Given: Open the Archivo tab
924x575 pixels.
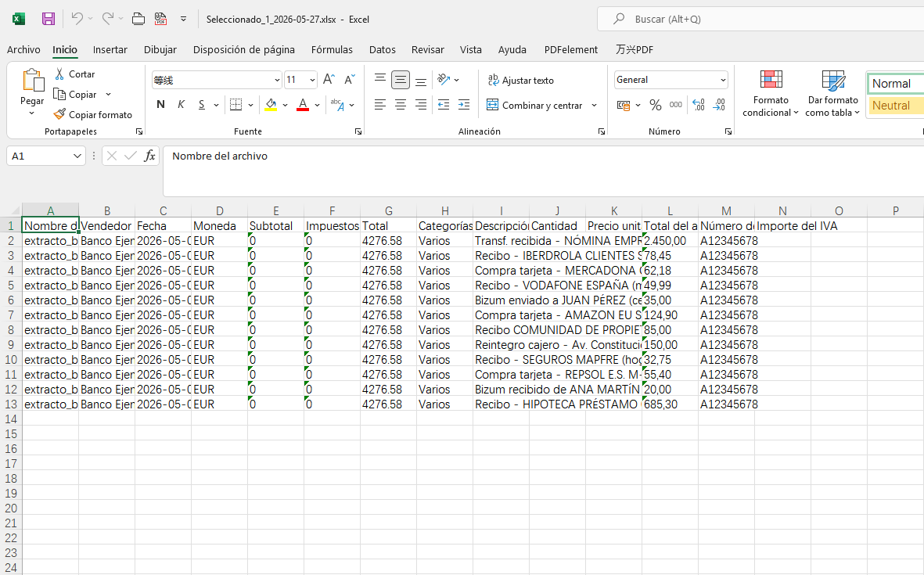Looking at the screenshot, I should point(23,49).
